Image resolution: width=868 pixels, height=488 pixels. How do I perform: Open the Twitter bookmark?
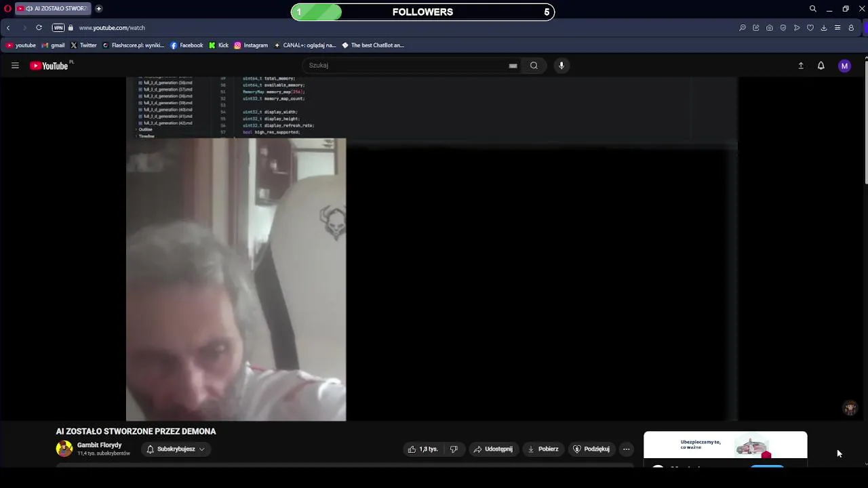coord(83,45)
